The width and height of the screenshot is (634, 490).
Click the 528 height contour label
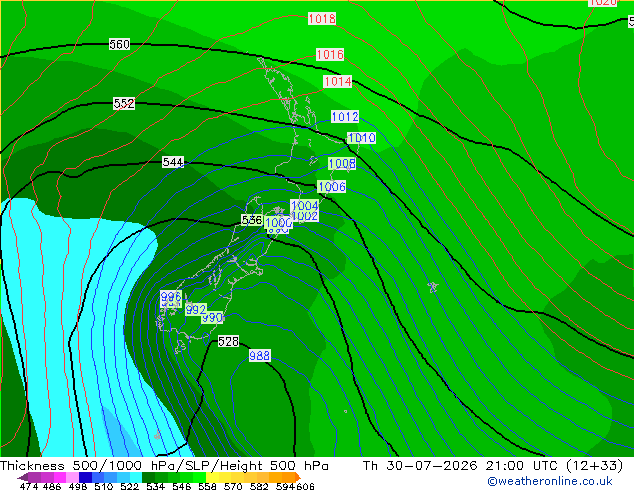click(228, 342)
